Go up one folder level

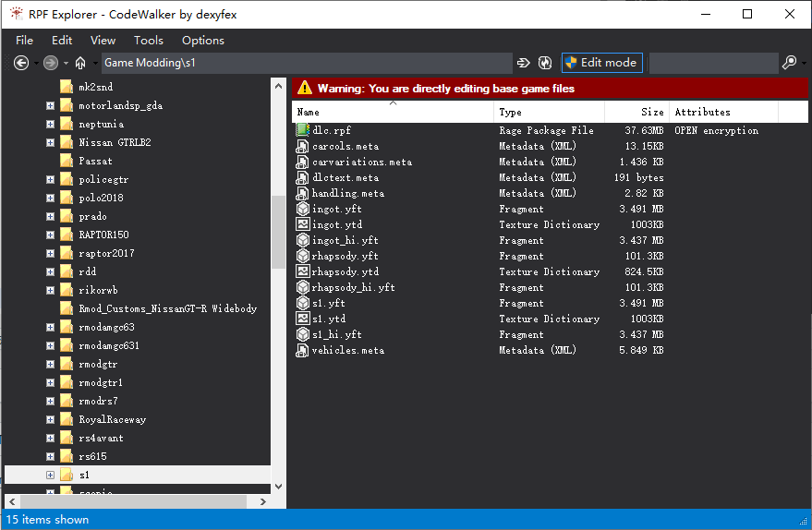click(80, 63)
